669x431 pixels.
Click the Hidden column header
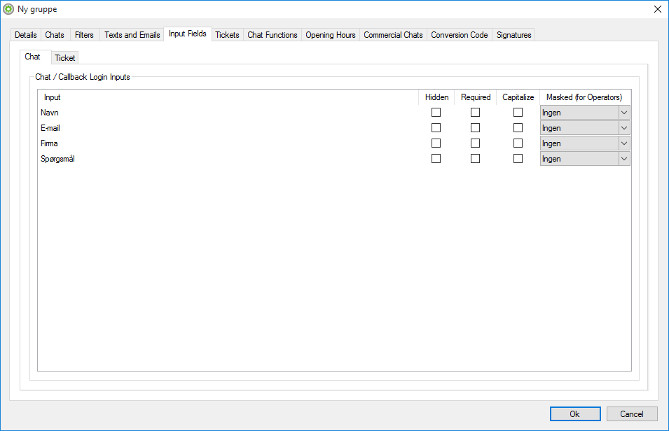pyautogui.click(x=436, y=97)
